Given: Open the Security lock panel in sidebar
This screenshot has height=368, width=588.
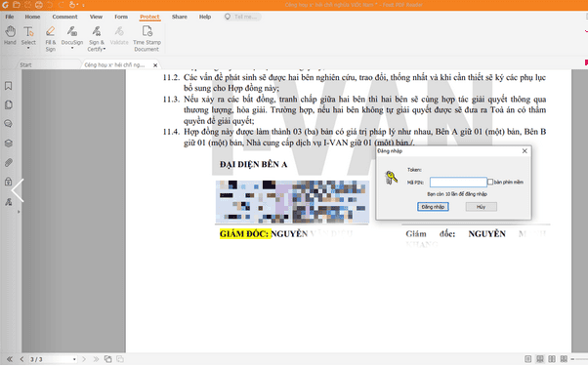Looking at the screenshot, I should 8,183.
